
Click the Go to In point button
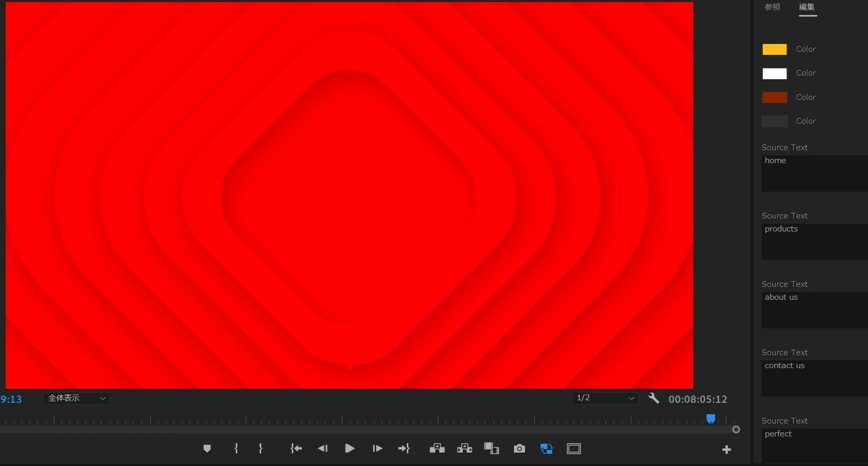[296, 448]
